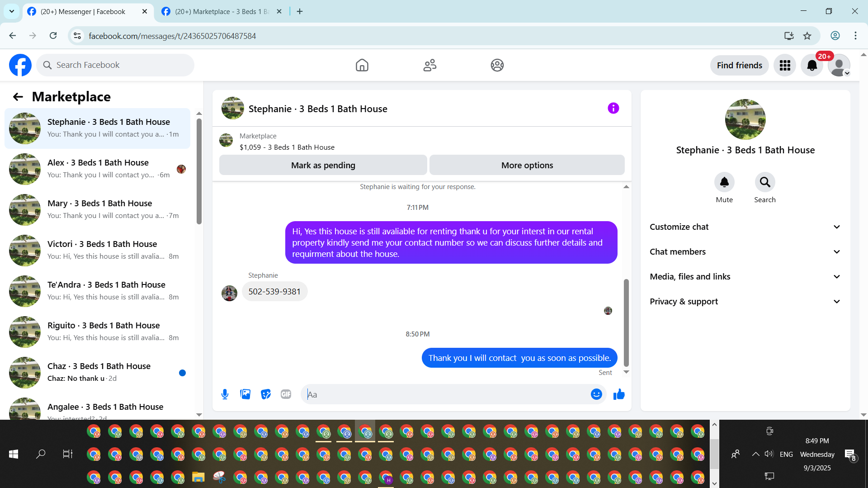Attach a photo with the image icon

(245, 394)
